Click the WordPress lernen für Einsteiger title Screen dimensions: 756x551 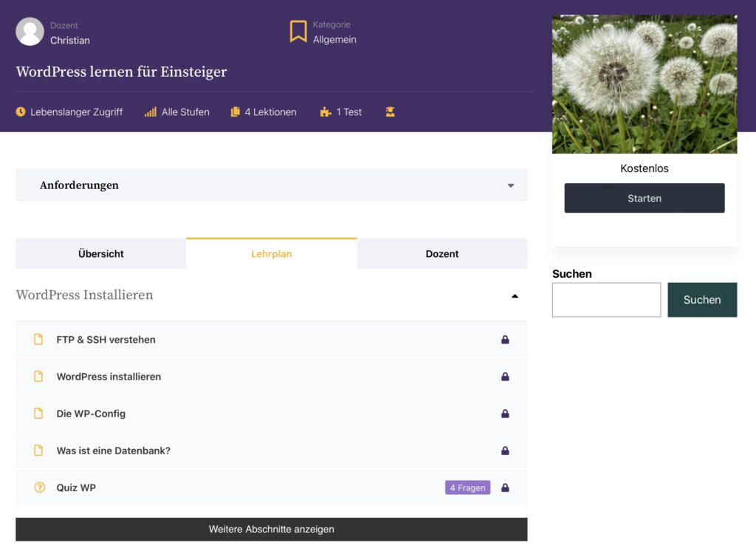click(122, 72)
